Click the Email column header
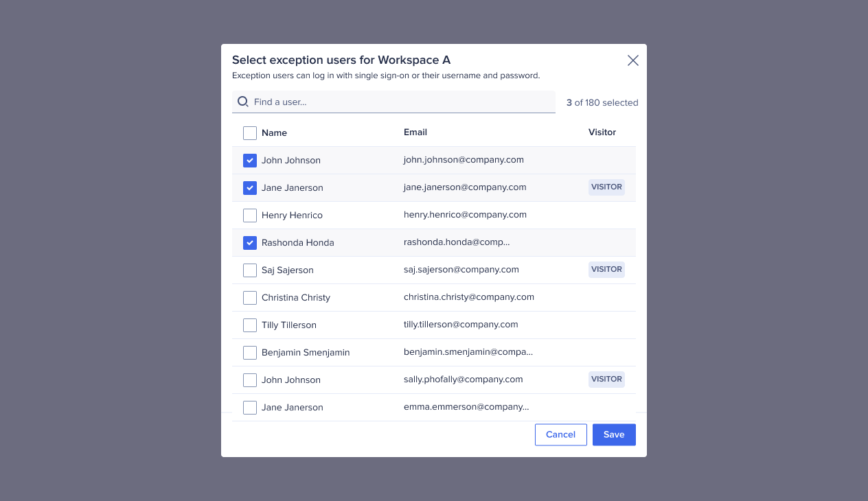This screenshot has height=501, width=868. coord(415,132)
